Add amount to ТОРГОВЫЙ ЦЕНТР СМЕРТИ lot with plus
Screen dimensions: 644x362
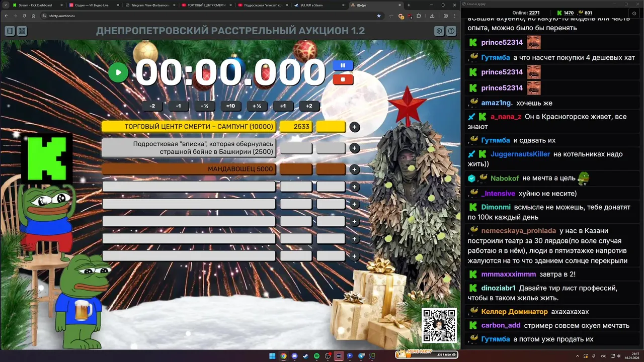(x=354, y=127)
